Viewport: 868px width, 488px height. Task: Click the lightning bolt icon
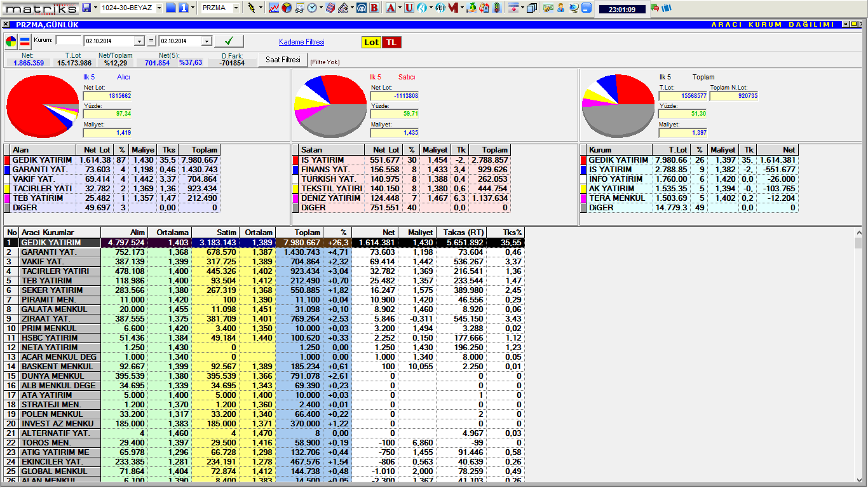[252, 8]
